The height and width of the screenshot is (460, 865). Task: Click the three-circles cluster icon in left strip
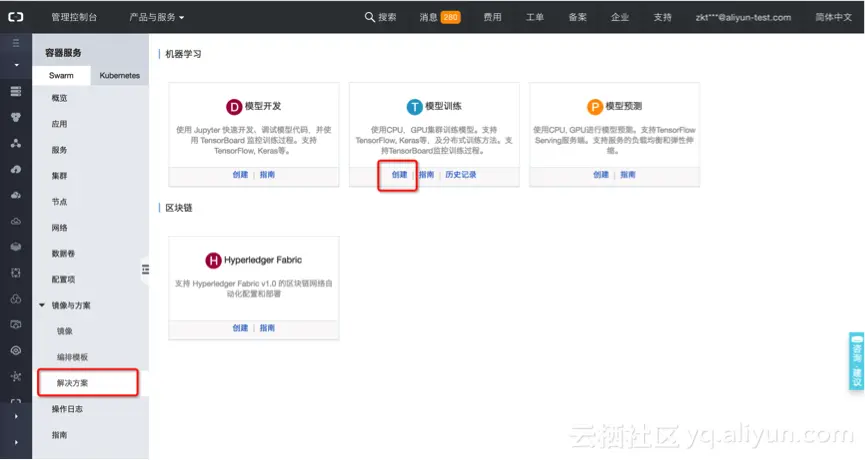point(16,117)
